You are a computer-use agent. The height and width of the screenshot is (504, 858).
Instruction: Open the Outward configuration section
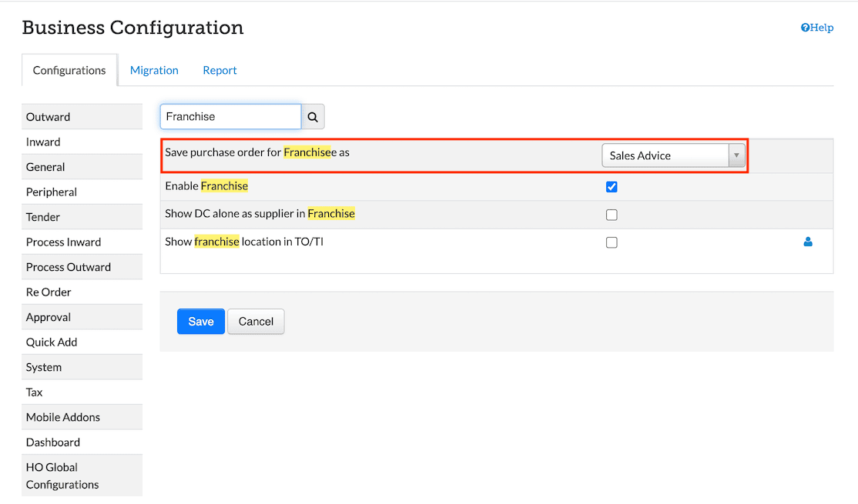pos(48,117)
